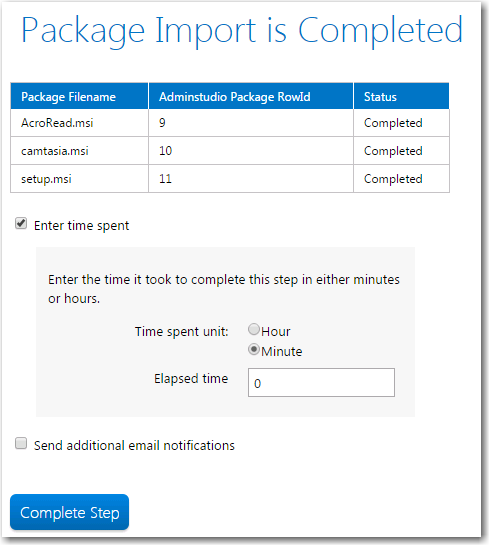Click the Package Filename column header
Viewport: 489px width, 545px height.
tap(80, 96)
